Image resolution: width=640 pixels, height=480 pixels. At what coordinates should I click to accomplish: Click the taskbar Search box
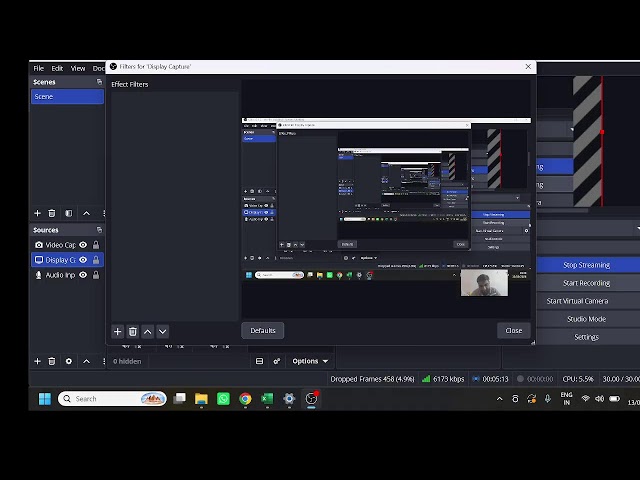(x=112, y=399)
